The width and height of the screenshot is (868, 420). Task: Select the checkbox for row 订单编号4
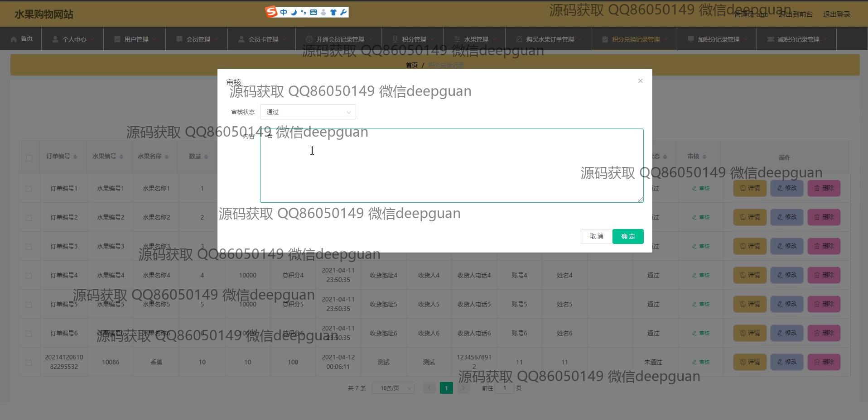point(29,276)
